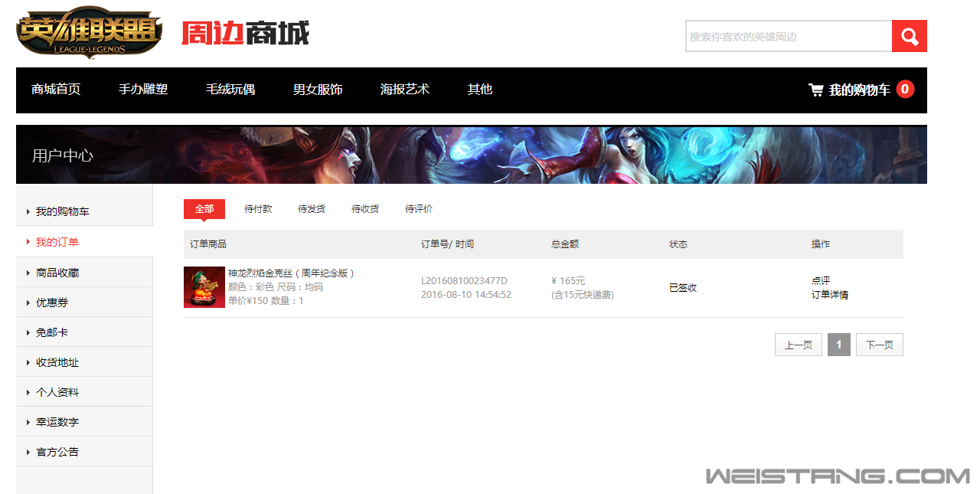Viewport: 980px width, 494px height.
Task: Open 男女服饰 category
Action: [318, 90]
